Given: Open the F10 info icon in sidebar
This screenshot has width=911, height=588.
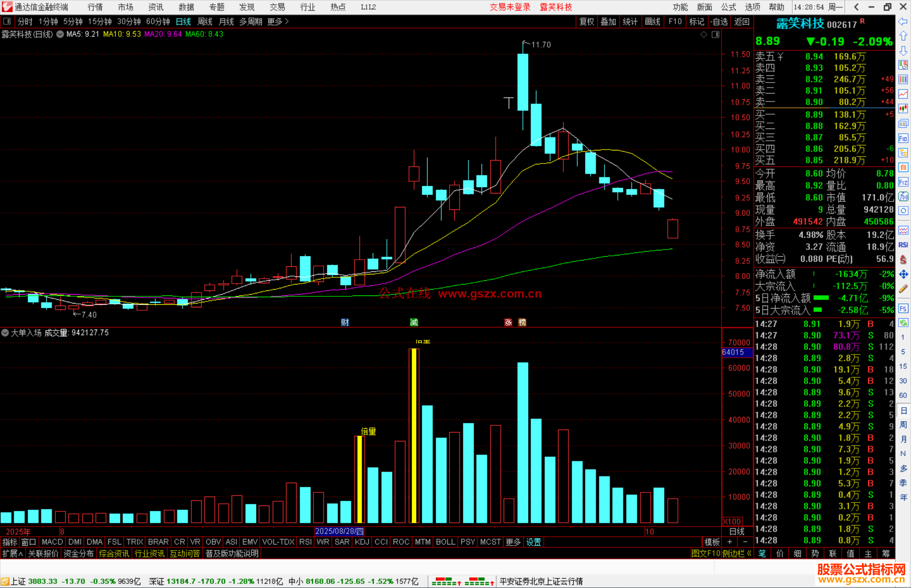Looking at the screenshot, I should point(903,138).
